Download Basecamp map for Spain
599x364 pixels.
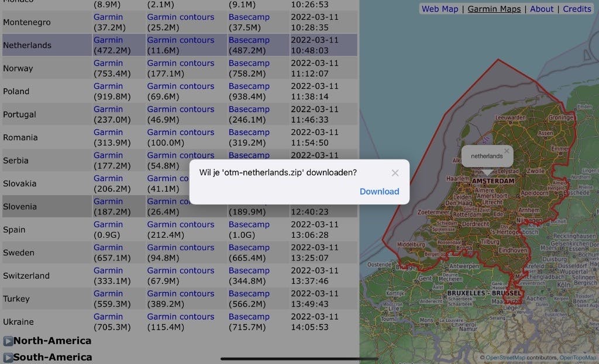click(x=249, y=224)
